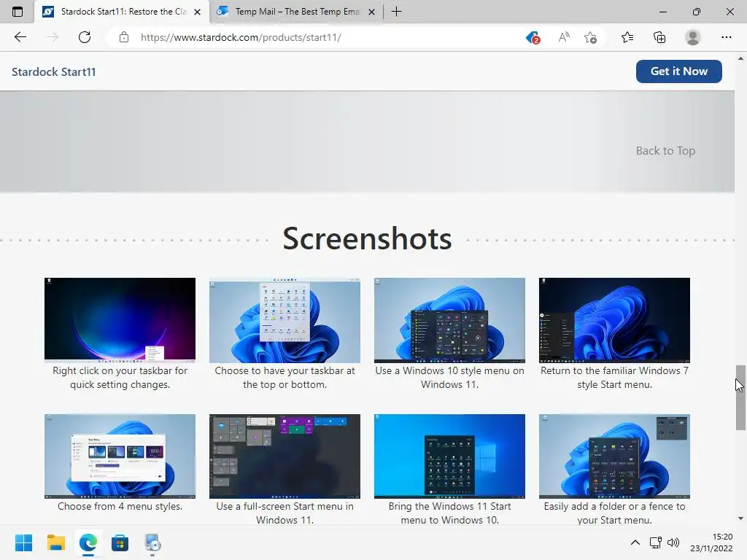This screenshot has height=560, width=747.
Task: Open browser Collections
Action: pyautogui.click(x=659, y=37)
